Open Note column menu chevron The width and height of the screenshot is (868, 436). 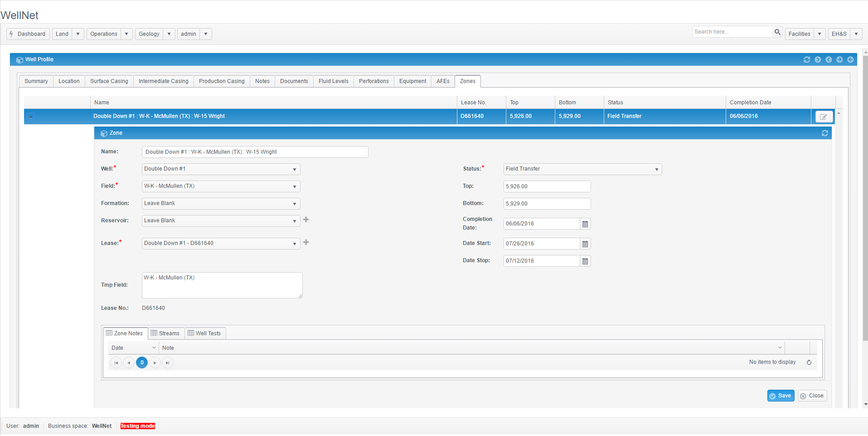(x=780, y=348)
